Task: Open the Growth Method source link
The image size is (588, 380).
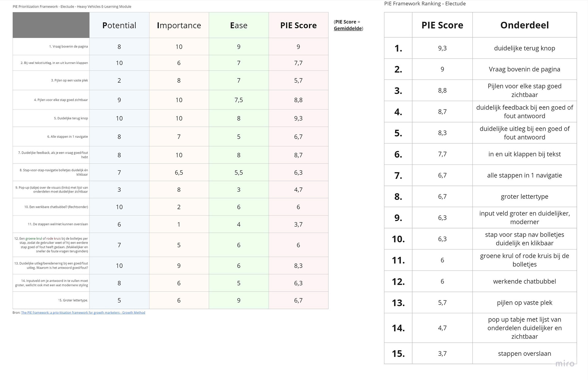Action: click(83, 313)
